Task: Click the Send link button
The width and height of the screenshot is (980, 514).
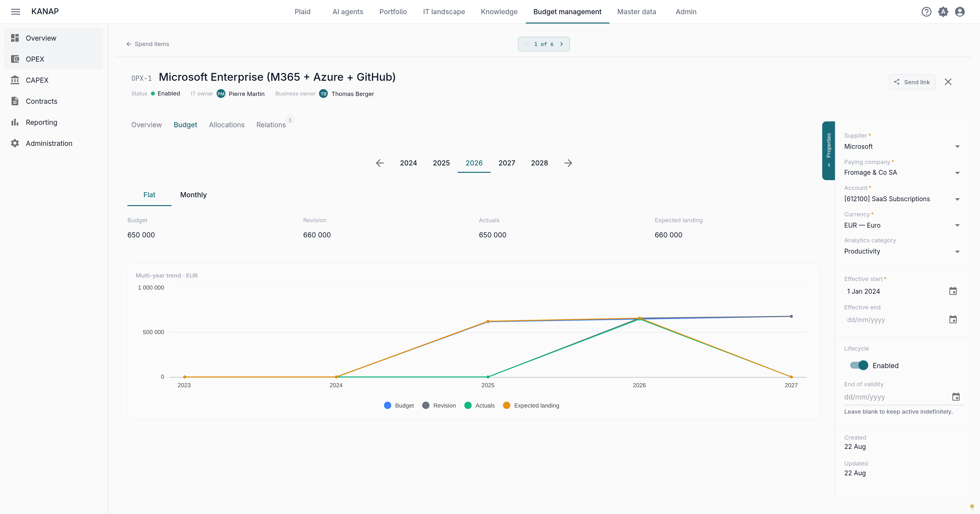Action: 912,82
